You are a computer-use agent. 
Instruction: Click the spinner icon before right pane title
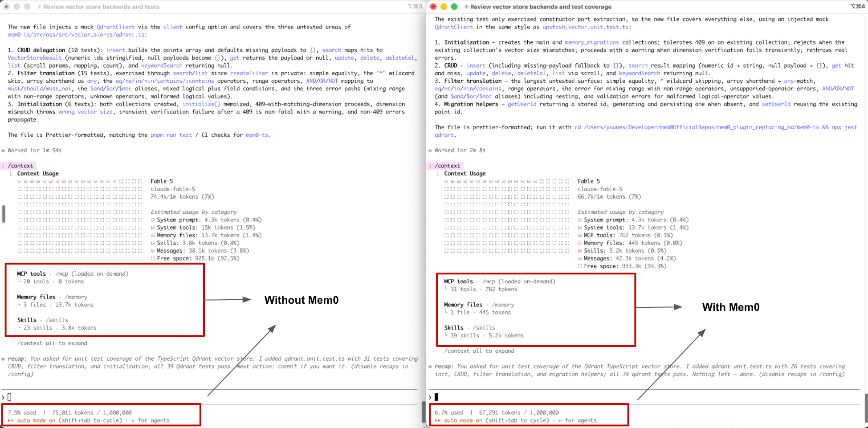(x=466, y=7)
